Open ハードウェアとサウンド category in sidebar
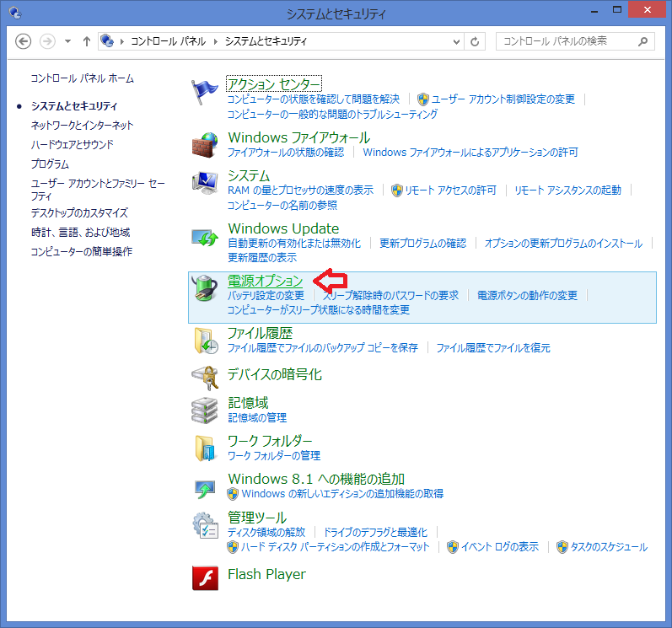 [x=72, y=144]
